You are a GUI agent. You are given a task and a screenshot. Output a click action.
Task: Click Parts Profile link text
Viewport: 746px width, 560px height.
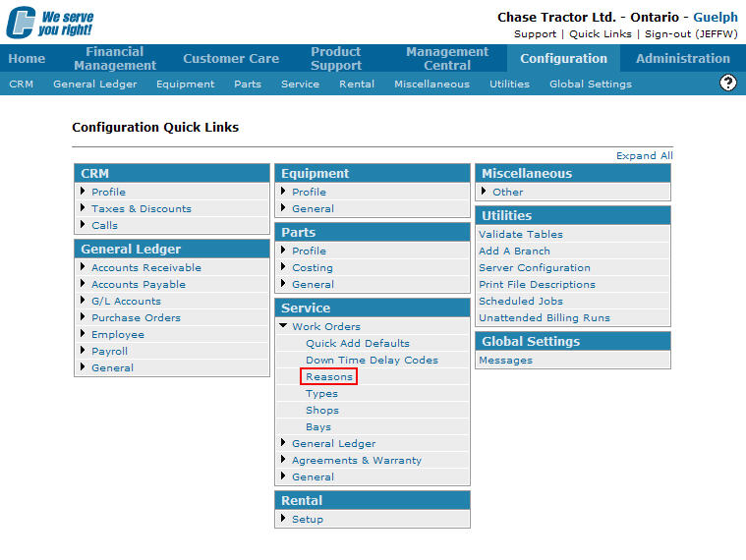310,251
